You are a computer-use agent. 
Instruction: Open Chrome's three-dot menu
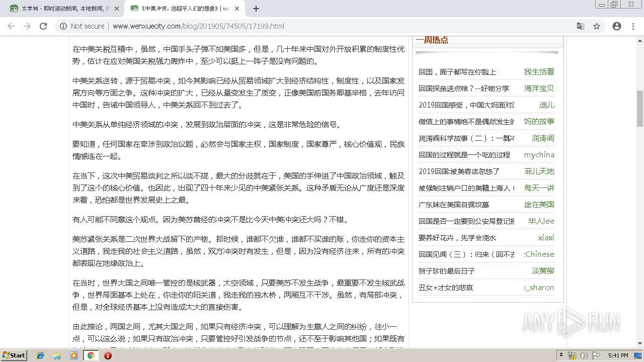(x=633, y=26)
